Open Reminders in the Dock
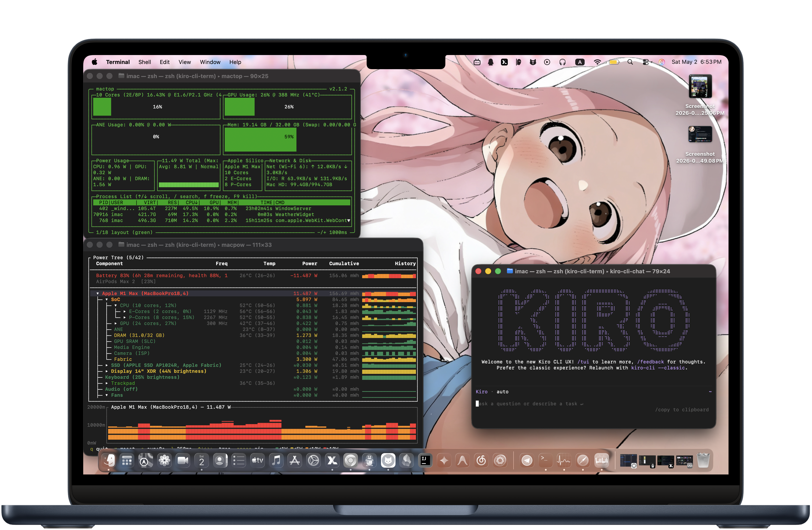The image size is (812, 530). (239, 460)
